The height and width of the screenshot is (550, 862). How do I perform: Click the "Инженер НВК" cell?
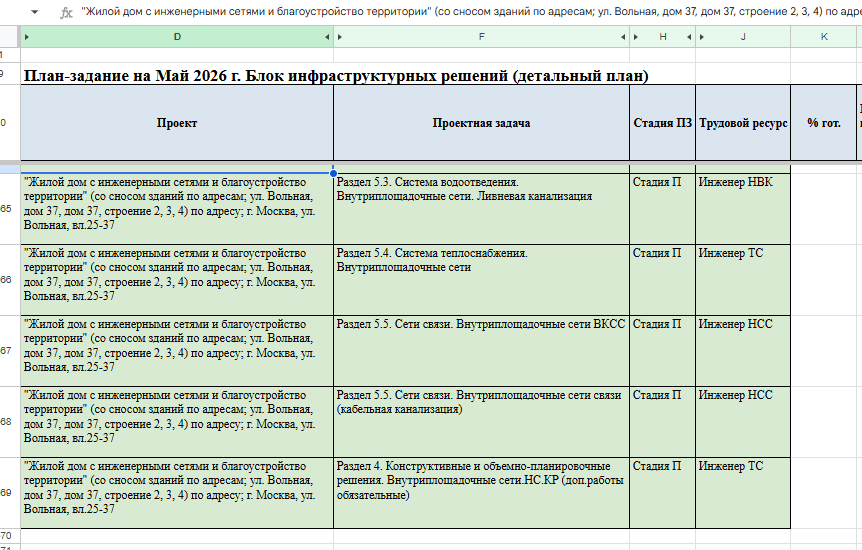click(743, 209)
